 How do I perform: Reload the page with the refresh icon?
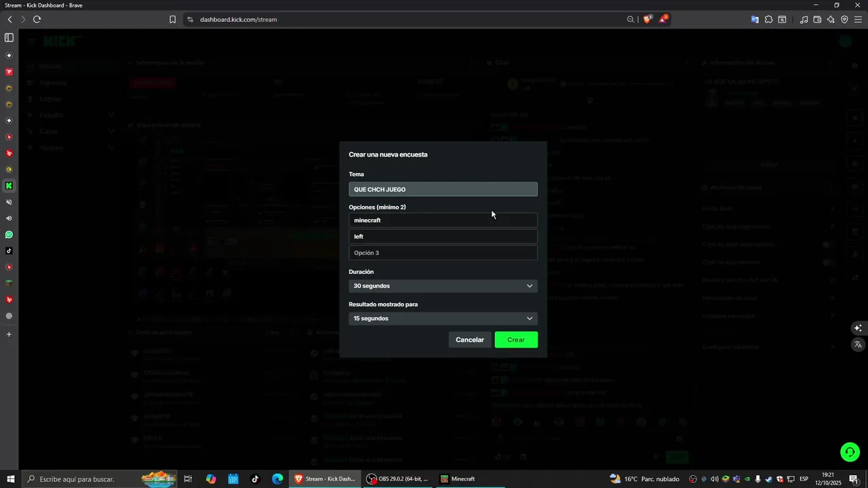click(x=37, y=20)
